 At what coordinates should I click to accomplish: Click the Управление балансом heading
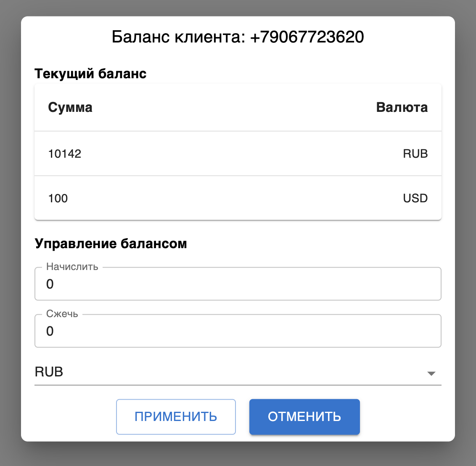point(111,244)
